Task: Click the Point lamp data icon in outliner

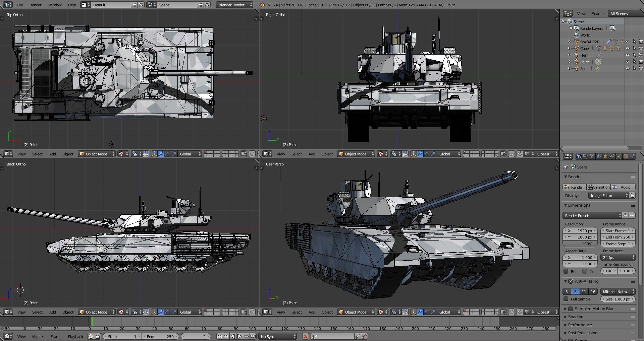Action: 598,62
